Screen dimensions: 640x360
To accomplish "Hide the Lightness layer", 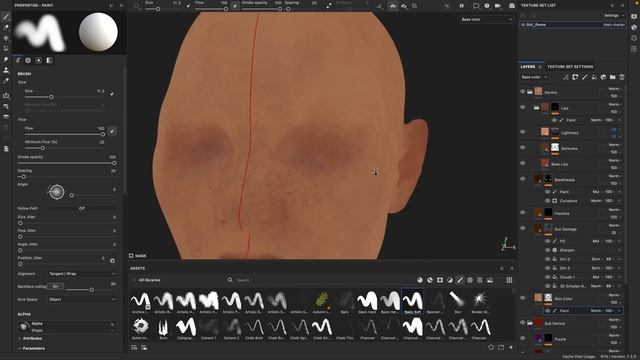I will tap(522, 132).
